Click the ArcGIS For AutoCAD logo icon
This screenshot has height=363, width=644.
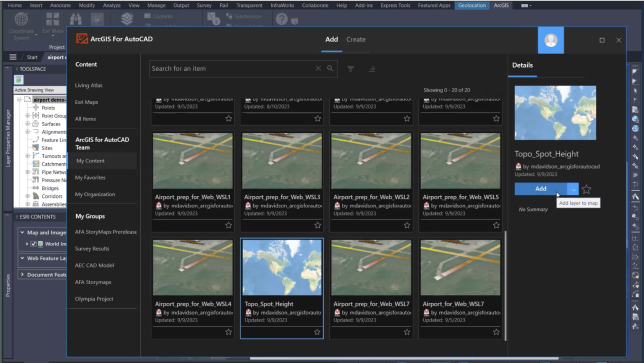click(82, 39)
